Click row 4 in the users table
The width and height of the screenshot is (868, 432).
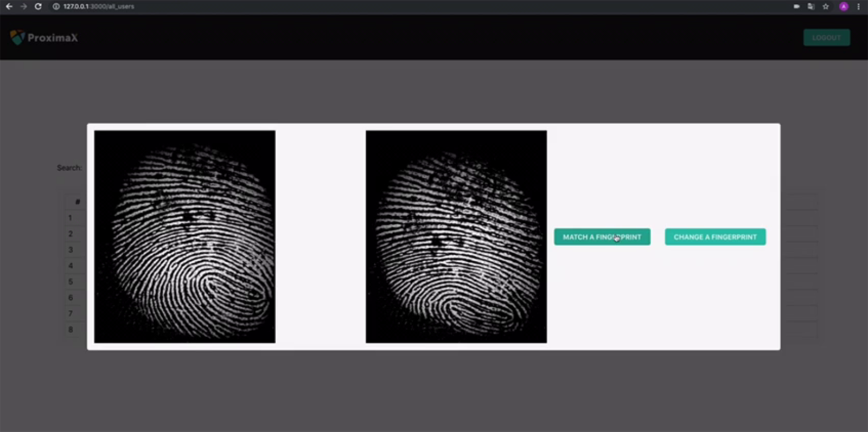point(70,266)
